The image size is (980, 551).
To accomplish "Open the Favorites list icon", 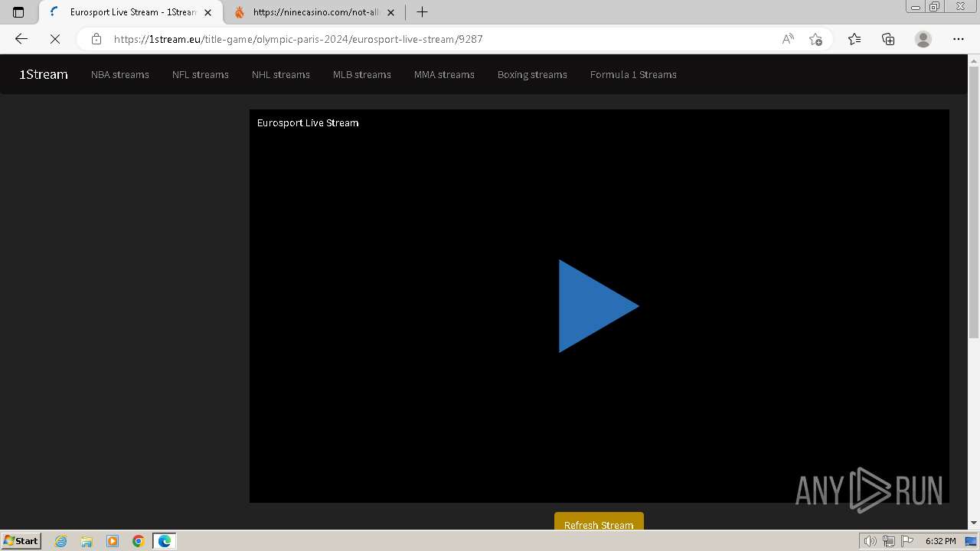I will pyautogui.click(x=854, y=39).
